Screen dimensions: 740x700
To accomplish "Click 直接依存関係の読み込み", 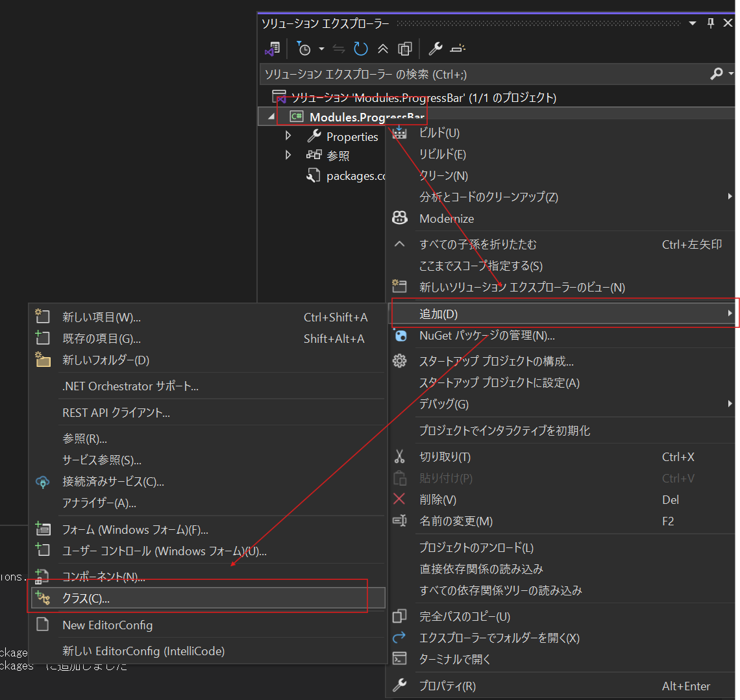I will (x=561, y=569).
